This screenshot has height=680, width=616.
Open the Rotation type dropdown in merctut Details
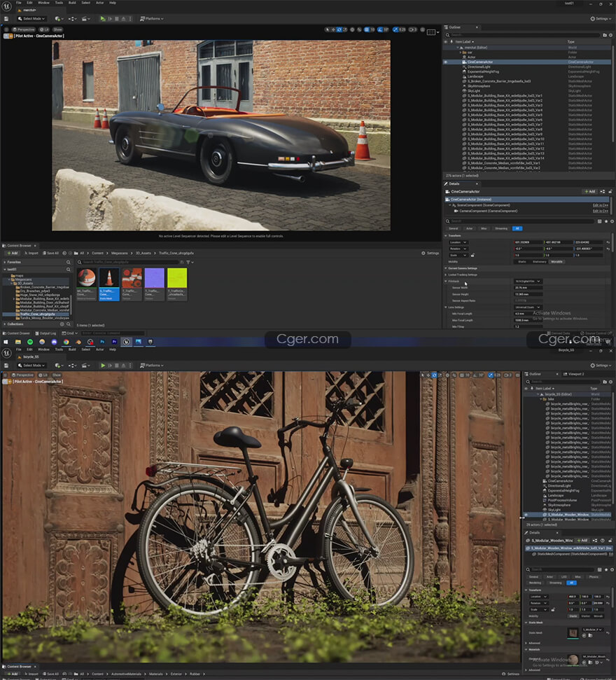click(458, 249)
